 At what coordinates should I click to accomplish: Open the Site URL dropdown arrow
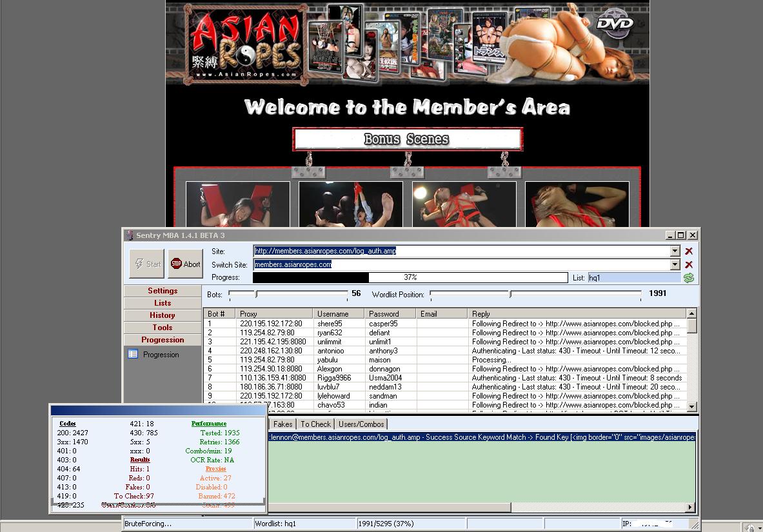pos(675,251)
